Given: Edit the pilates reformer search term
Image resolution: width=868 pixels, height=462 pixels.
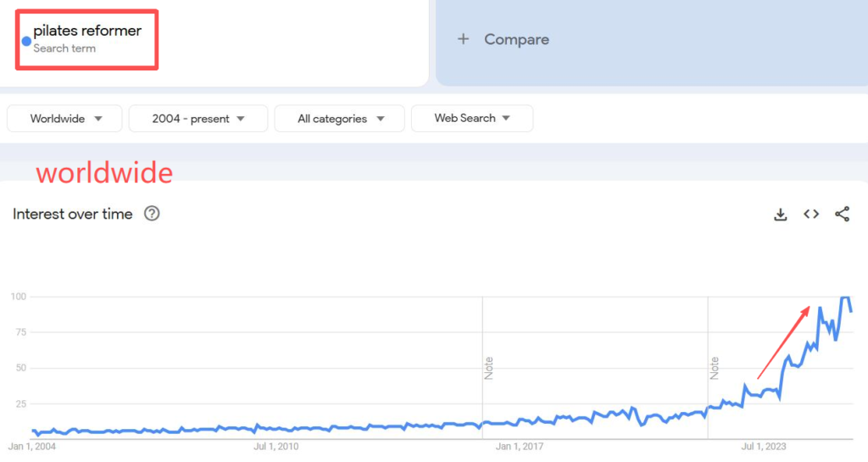Looking at the screenshot, I should [x=87, y=31].
